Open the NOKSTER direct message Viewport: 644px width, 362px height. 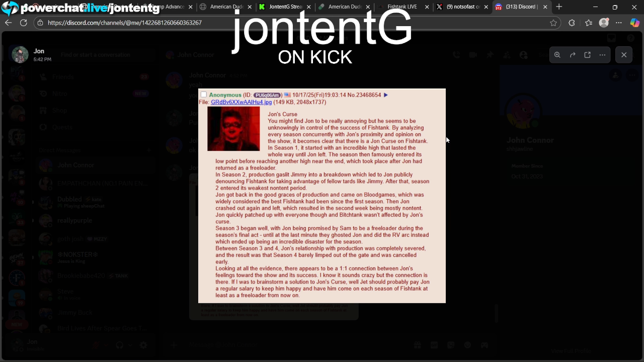95,257
